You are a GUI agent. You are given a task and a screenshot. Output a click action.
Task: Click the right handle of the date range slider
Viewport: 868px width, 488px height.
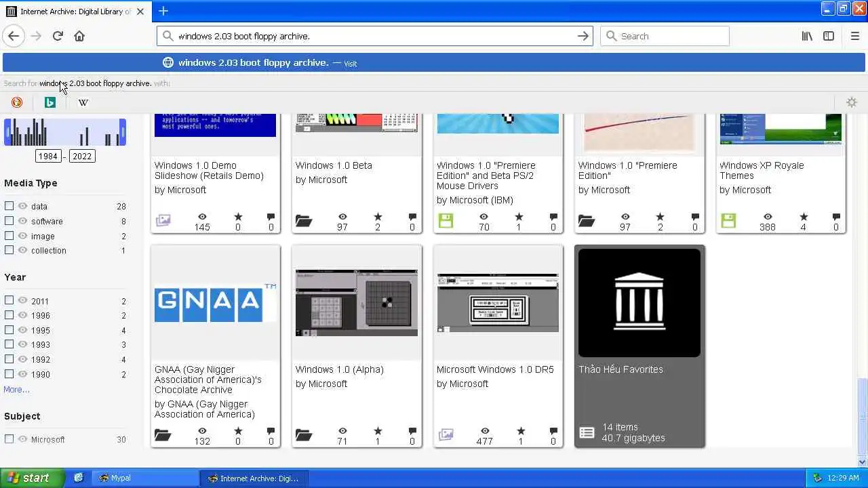tap(123, 132)
